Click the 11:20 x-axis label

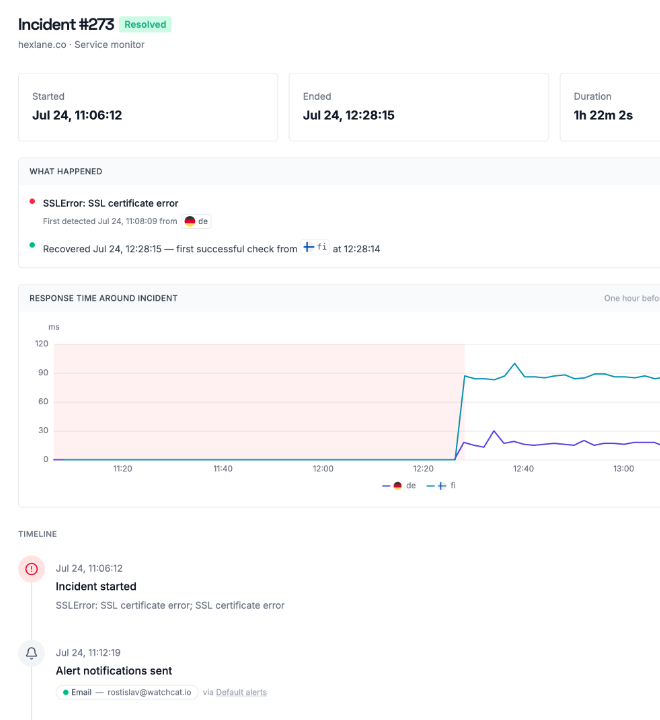pos(123,468)
